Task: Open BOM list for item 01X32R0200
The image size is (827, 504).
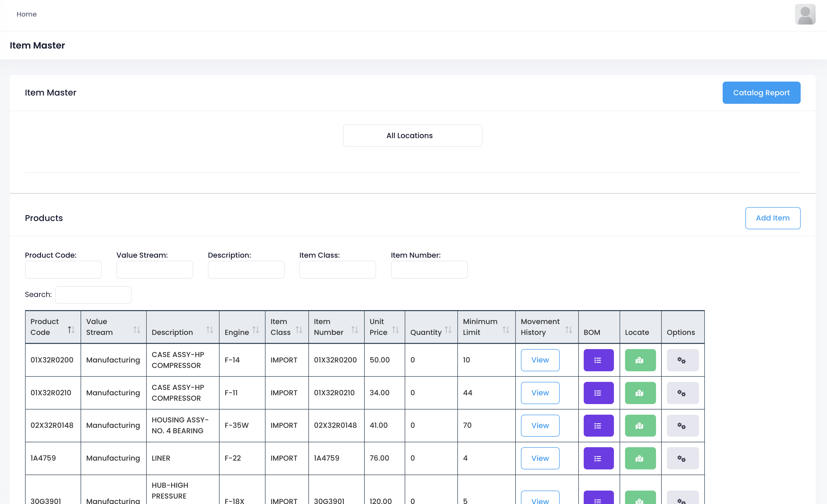Action: tap(598, 360)
